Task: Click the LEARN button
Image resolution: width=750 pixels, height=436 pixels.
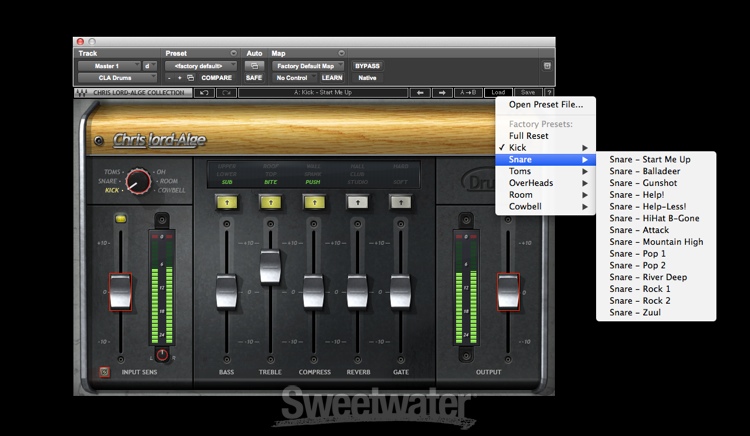Action: point(332,78)
